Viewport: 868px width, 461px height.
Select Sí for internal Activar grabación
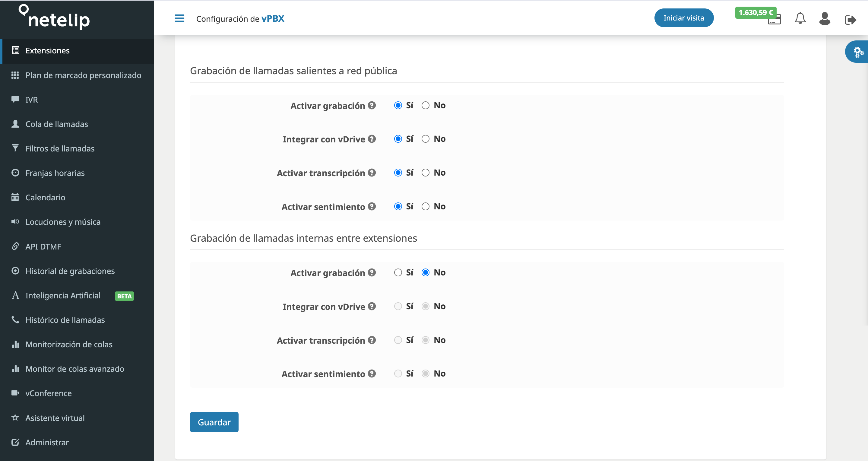pos(398,272)
